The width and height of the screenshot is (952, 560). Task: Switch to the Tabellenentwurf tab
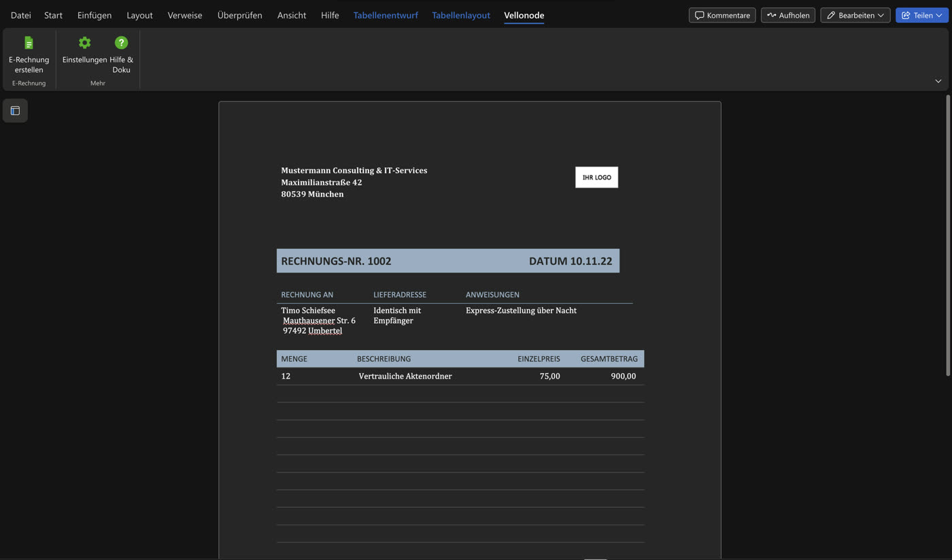[x=386, y=15]
